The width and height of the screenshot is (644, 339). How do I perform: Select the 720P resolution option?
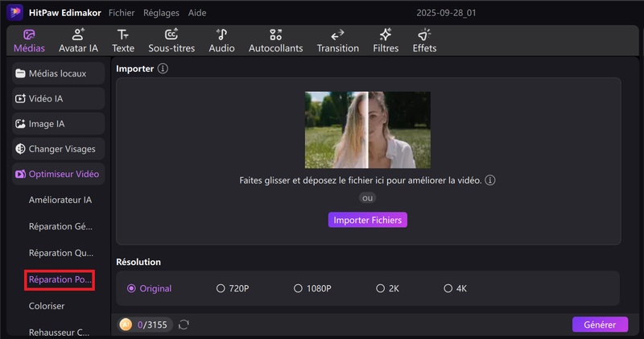point(221,288)
